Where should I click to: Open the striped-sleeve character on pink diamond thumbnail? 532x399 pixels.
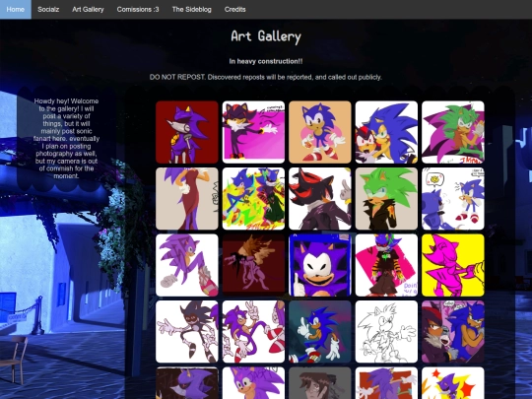pos(386,265)
